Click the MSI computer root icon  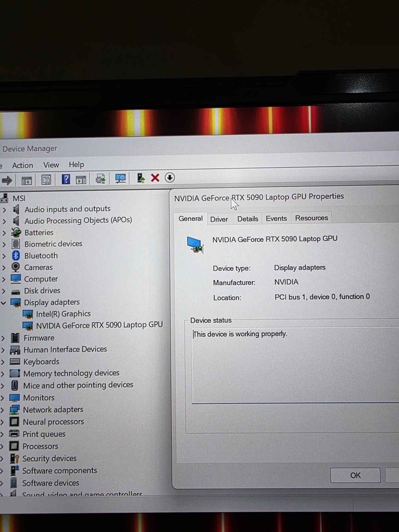pos(5,198)
